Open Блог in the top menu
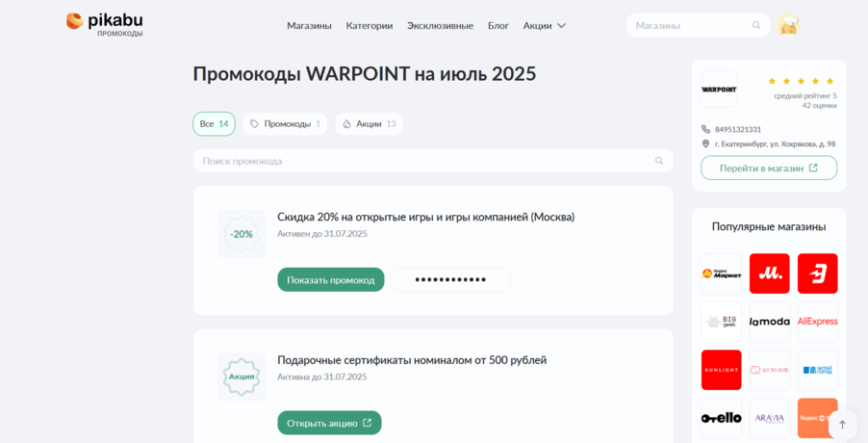The image size is (868, 443). coord(498,25)
